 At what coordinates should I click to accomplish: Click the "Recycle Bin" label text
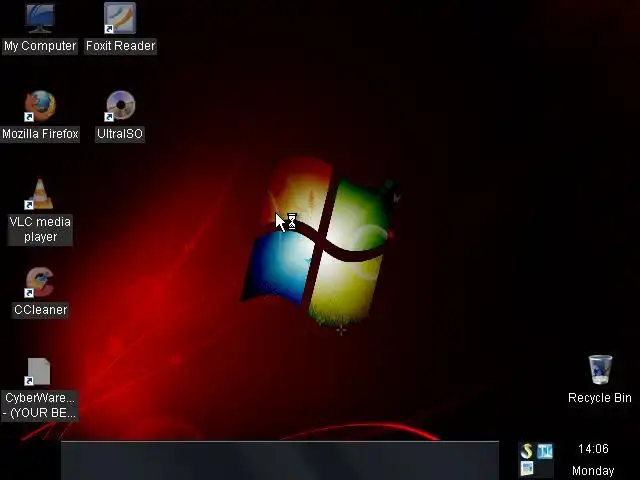600,398
